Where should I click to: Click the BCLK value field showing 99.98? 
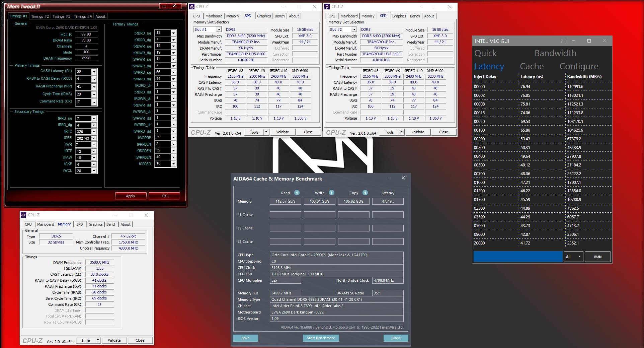(86, 34)
